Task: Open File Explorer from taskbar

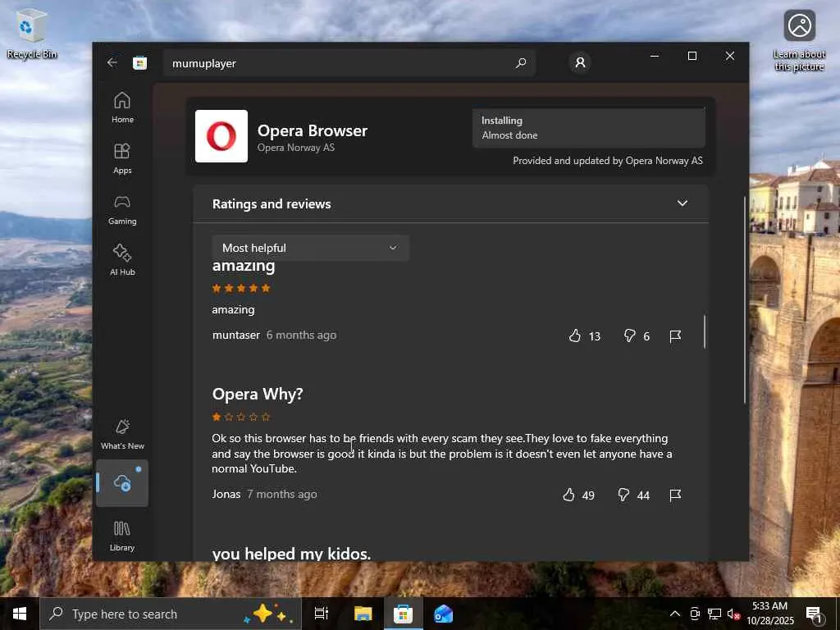Action: [x=363, y=614]
